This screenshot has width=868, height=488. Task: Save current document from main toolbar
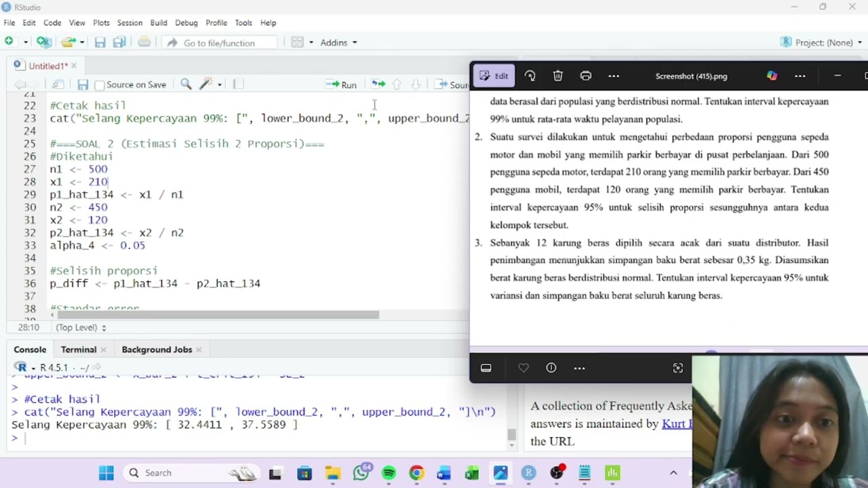pos(100,43)
